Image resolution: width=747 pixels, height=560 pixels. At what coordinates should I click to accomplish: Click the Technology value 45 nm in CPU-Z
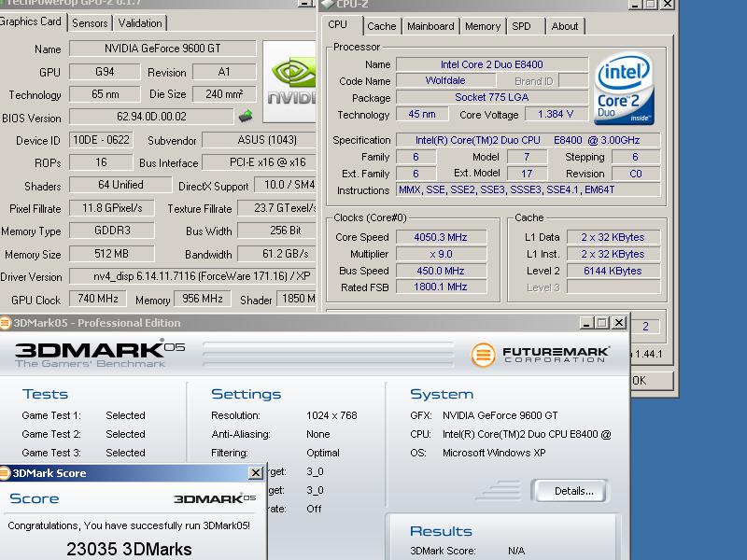click(422, 114)
